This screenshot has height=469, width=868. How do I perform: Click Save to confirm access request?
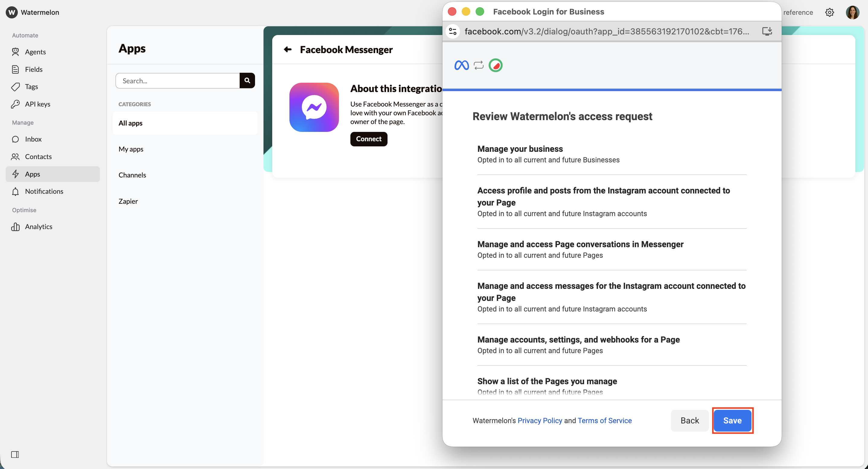732,420
